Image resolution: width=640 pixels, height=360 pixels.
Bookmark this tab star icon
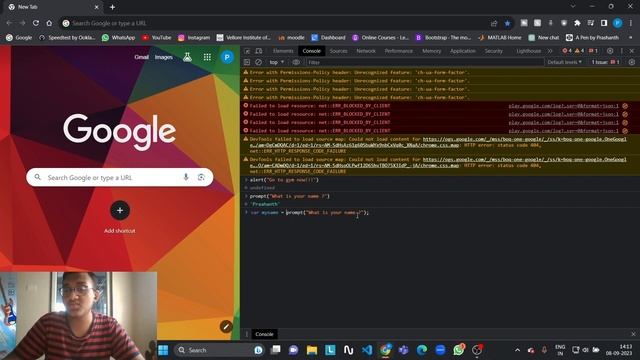click(x=507, y=23)
